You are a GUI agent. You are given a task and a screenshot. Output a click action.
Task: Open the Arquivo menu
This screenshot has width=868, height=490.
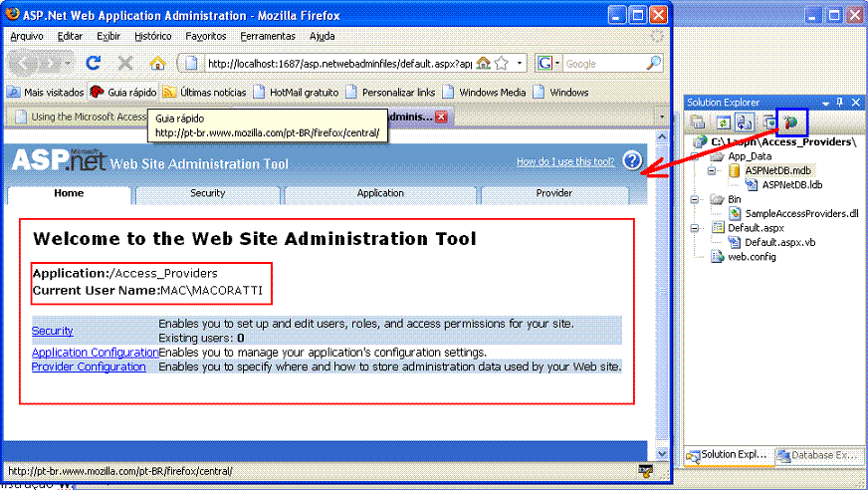click(27, 36)
